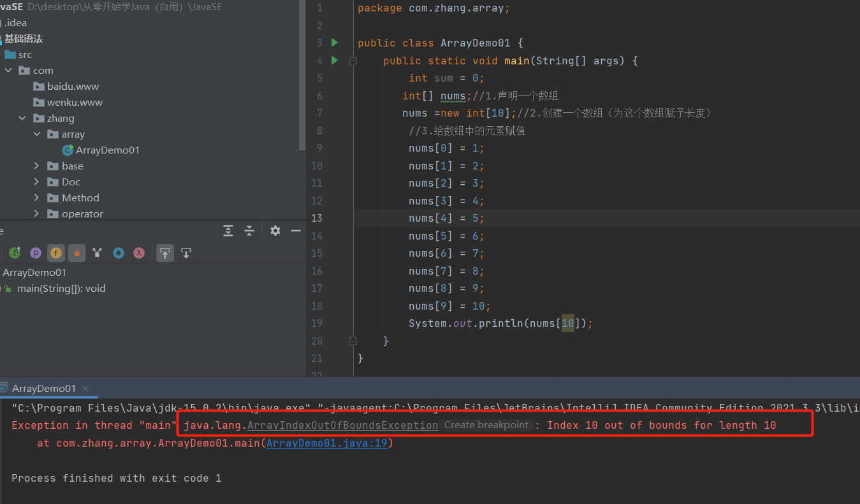Toggle Show Inherited in the Structure toolbar
860x504 pixels.
(15, 253)
